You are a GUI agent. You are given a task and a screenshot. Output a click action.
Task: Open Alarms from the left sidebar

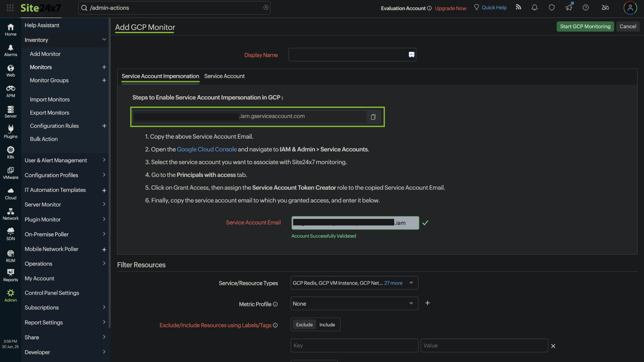pos(10,50)
